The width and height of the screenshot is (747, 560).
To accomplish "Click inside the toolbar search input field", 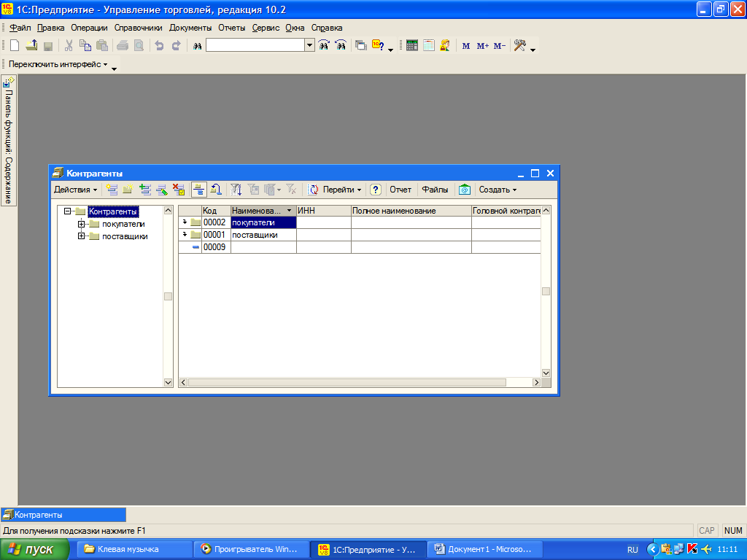I will coord(255,45).
